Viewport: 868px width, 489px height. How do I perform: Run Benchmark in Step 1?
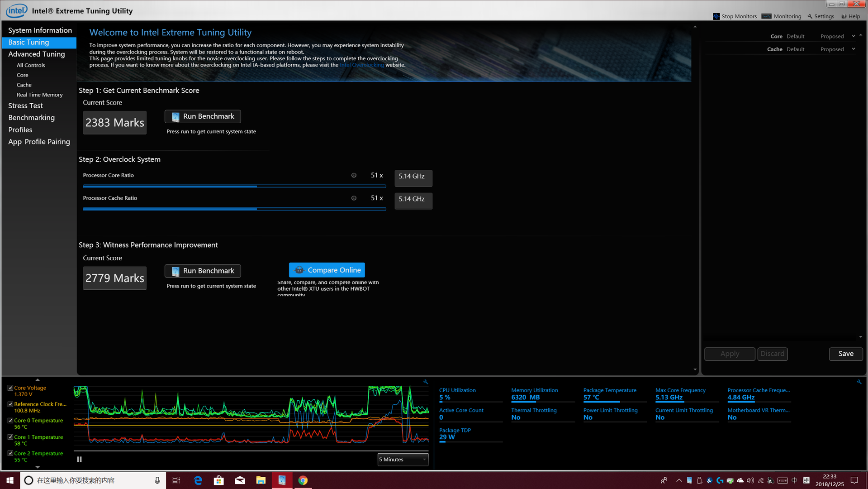tap(203, 116)
